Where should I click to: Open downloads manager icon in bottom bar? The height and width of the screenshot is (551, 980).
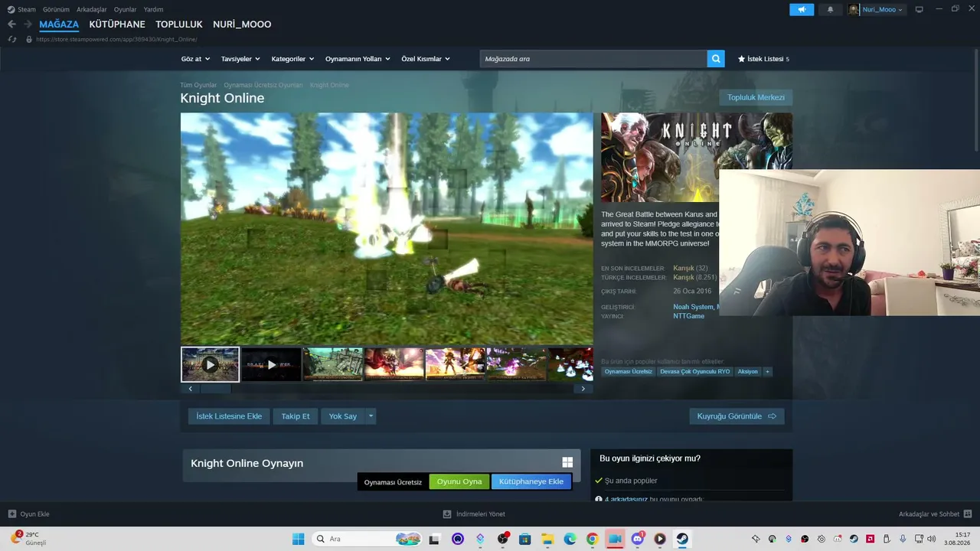[447, 514]
